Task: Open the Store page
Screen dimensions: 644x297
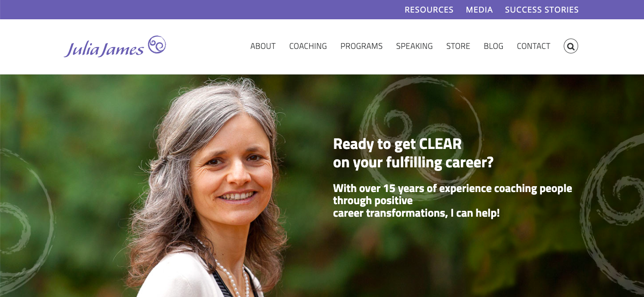Action: (x=458, y=46)
